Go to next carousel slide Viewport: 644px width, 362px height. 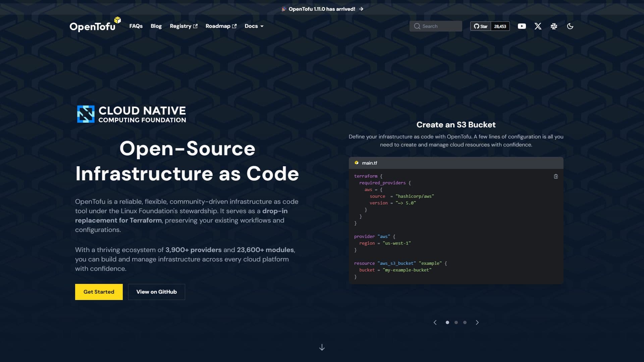(x=477, y=322)
